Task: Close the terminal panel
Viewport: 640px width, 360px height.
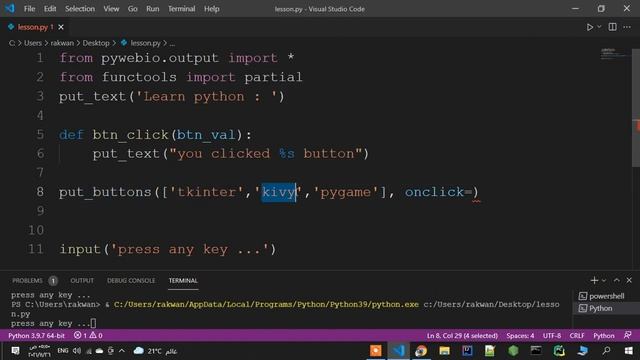Action: coord(629,280)
